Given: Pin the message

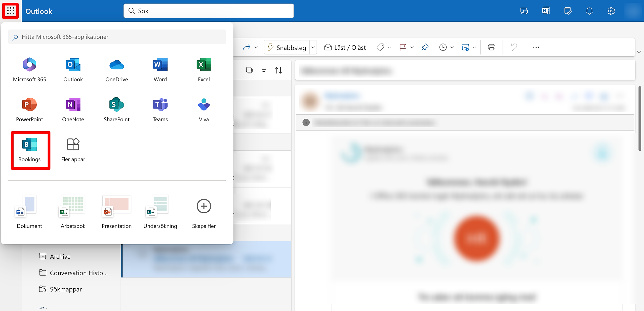Looking at the screenshot, I should click(x=425, y=47).
